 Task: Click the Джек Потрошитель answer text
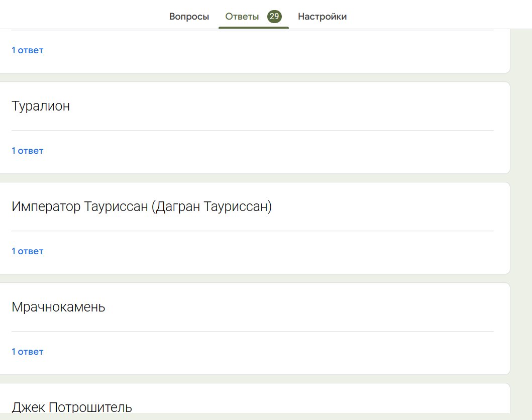point(72,407)
